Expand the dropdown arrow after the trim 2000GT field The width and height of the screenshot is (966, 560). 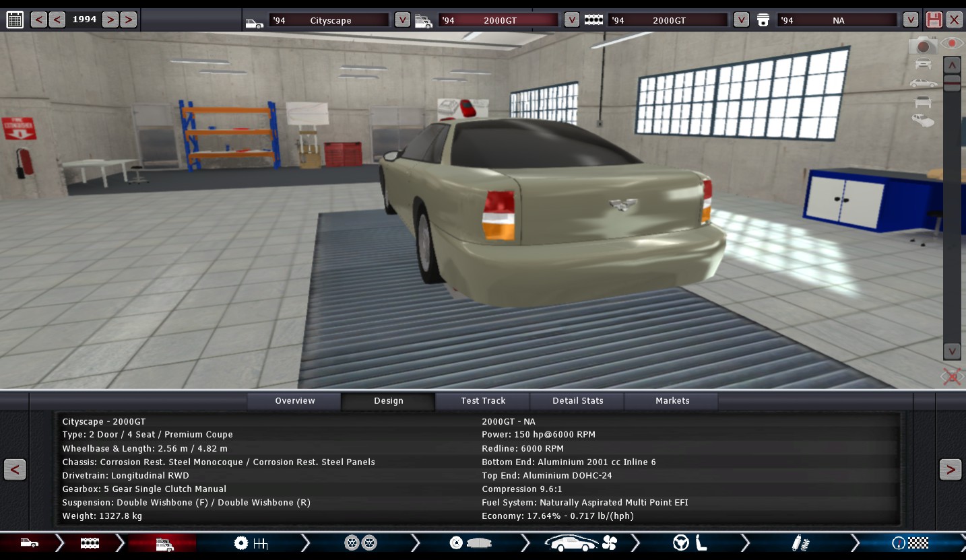pos(572,20)
